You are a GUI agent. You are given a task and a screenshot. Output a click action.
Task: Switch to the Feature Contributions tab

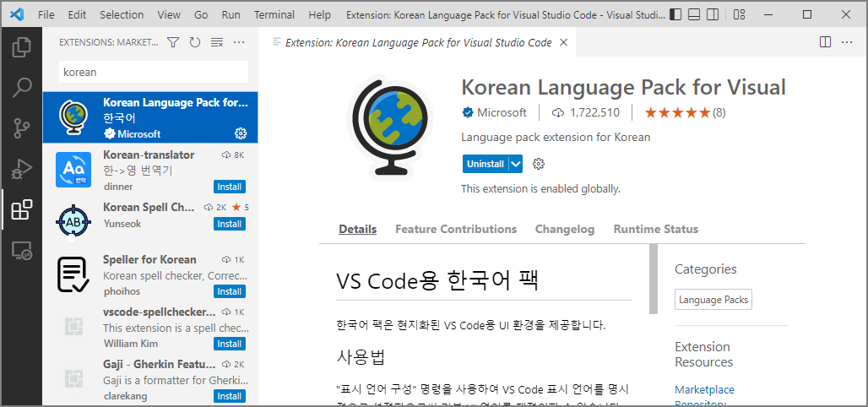coord(456,229)
